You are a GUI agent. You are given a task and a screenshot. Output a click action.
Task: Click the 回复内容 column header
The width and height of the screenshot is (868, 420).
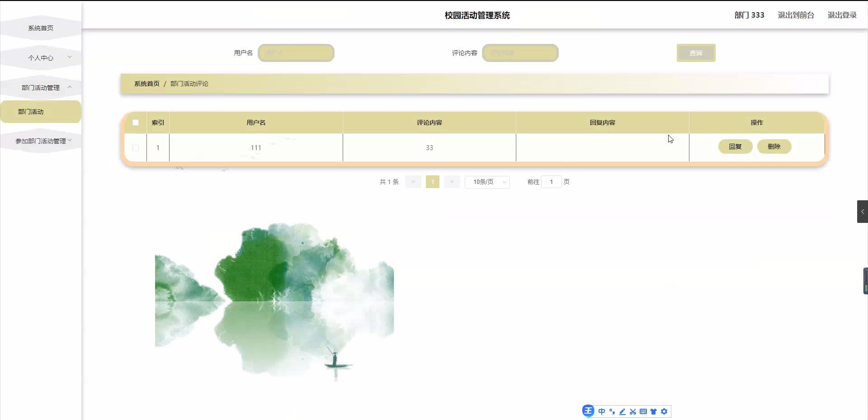[x=603, y=123]
